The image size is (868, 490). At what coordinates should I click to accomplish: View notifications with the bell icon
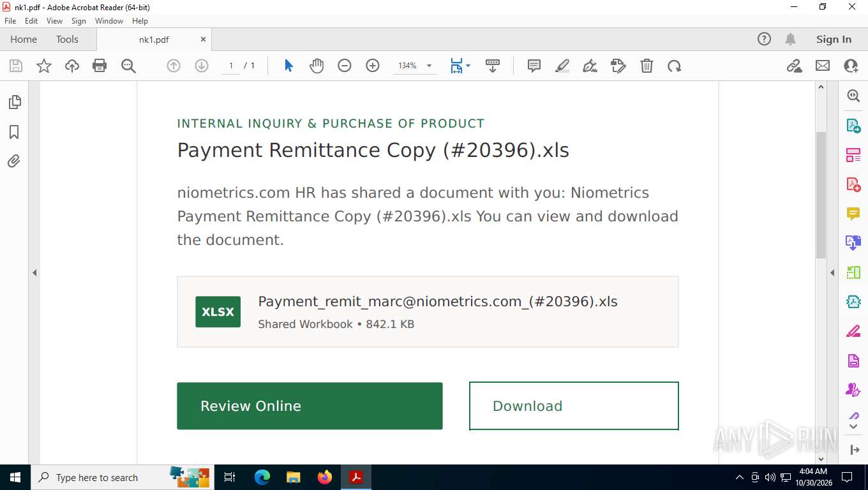click(790, 39)
